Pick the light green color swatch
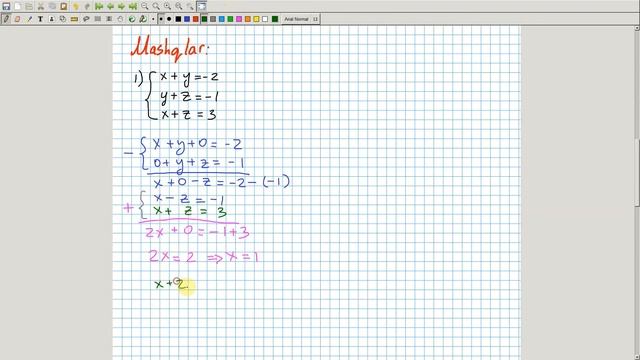The image size is (640, 360). pos(230,19)
